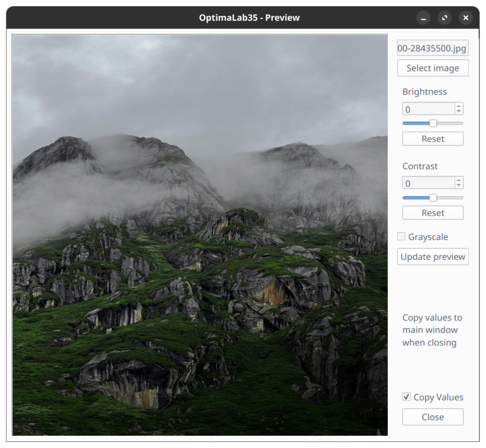Click the Brightness value input field
The width and height of the screenshot is (486, 448).
coord(429,109)
